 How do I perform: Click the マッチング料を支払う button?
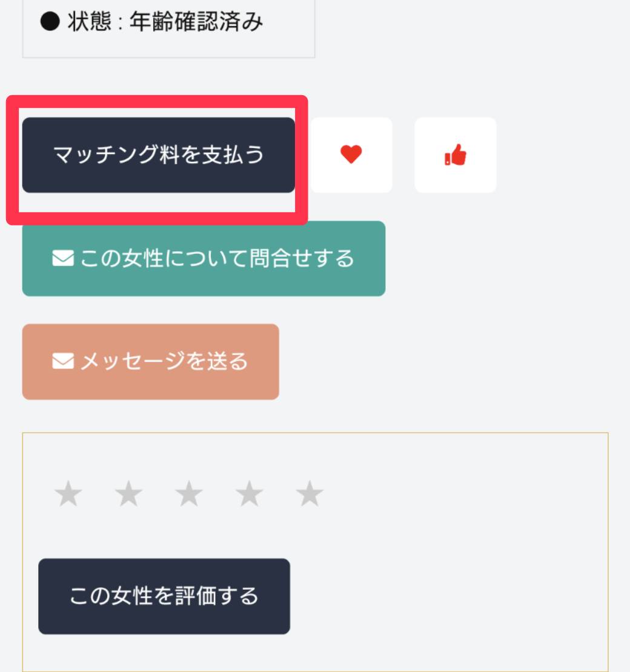158,155
